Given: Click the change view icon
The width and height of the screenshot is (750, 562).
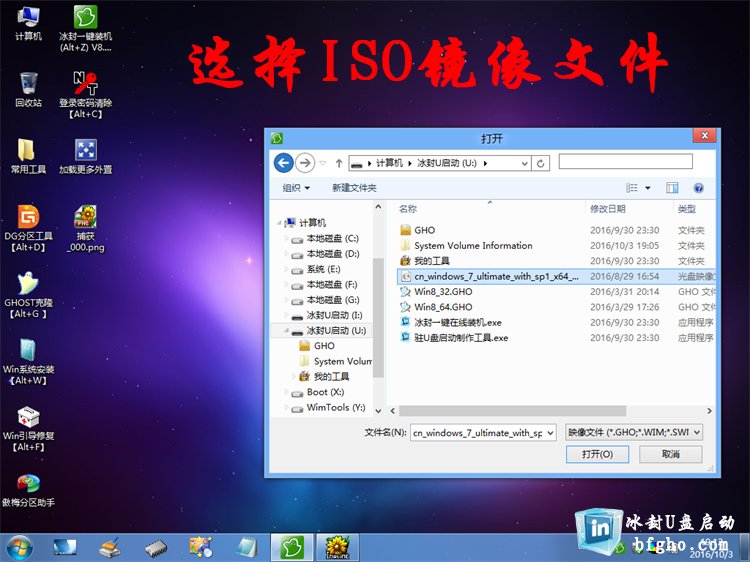Looking at the screenshot, I should coord(632,188).
